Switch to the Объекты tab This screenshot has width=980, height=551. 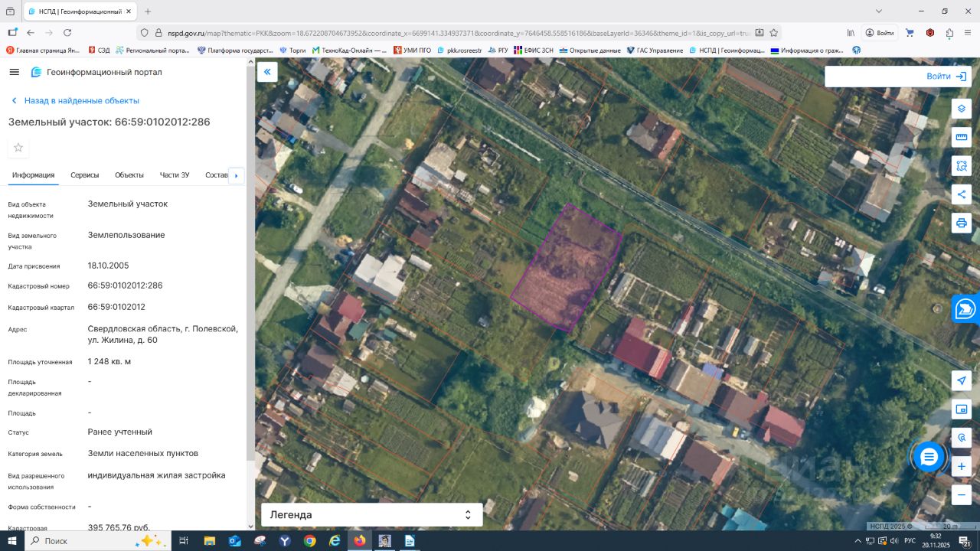(x=129, y=175)
